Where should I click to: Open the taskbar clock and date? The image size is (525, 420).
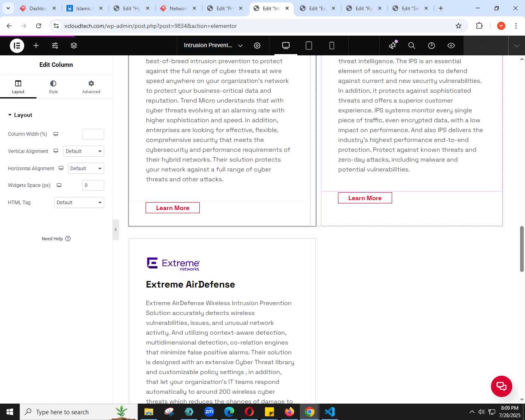click(x=510, y=412)
